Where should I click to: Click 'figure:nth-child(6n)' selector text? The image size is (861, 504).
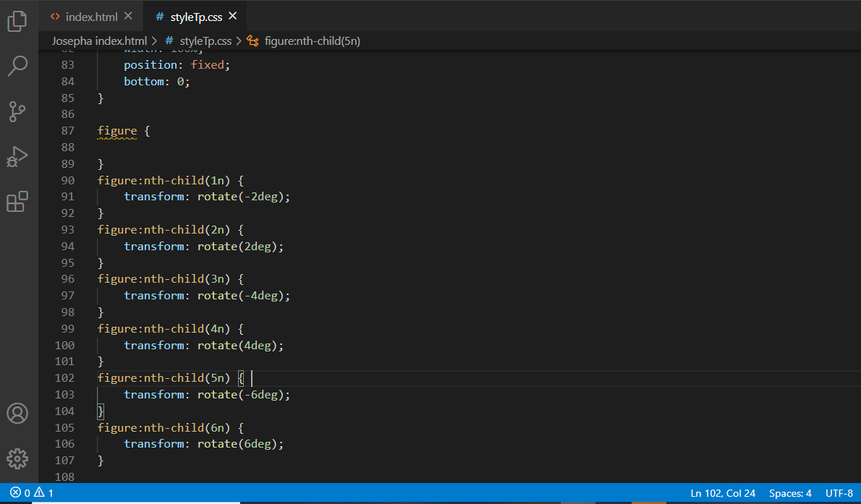[164, 427]
